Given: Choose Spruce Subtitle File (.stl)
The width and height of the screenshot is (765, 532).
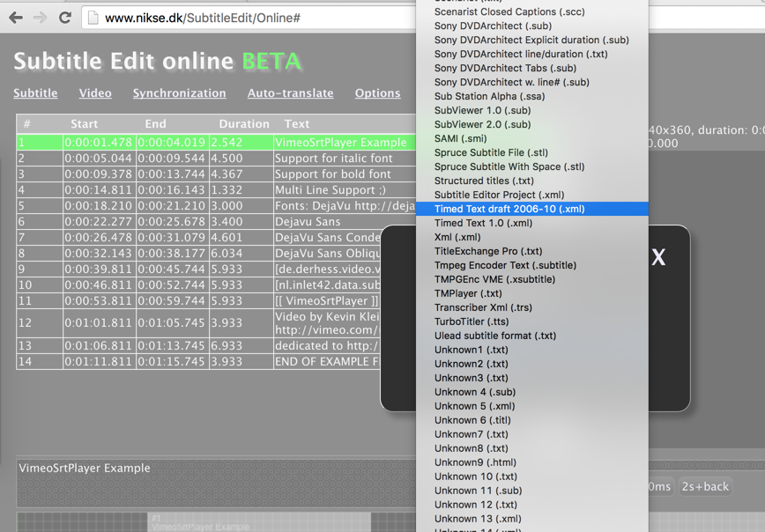Looking at the screenshot, I should point(532,153).
